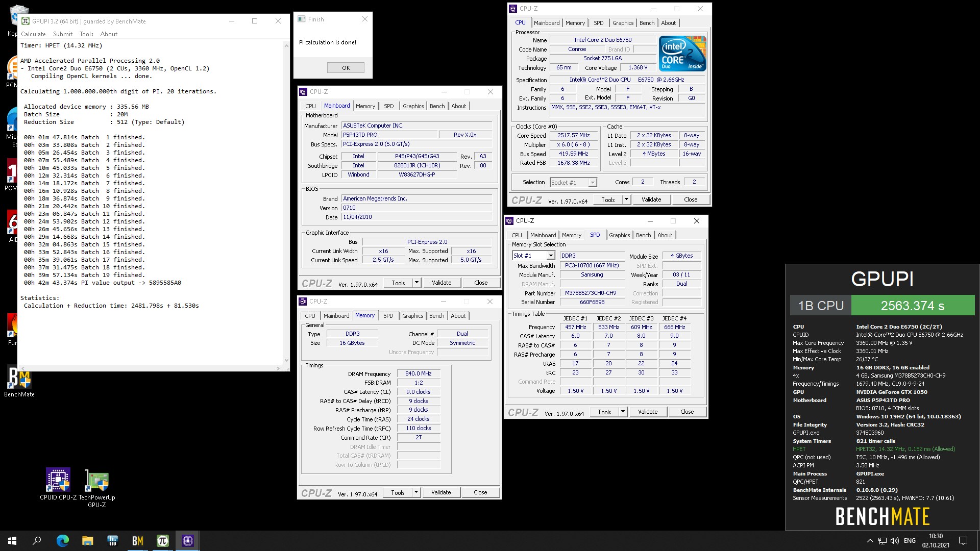Open Tools dropdown arrow in CPU window
The width and height of the screenshot is (980, 551).
click(x=626, y=199)
